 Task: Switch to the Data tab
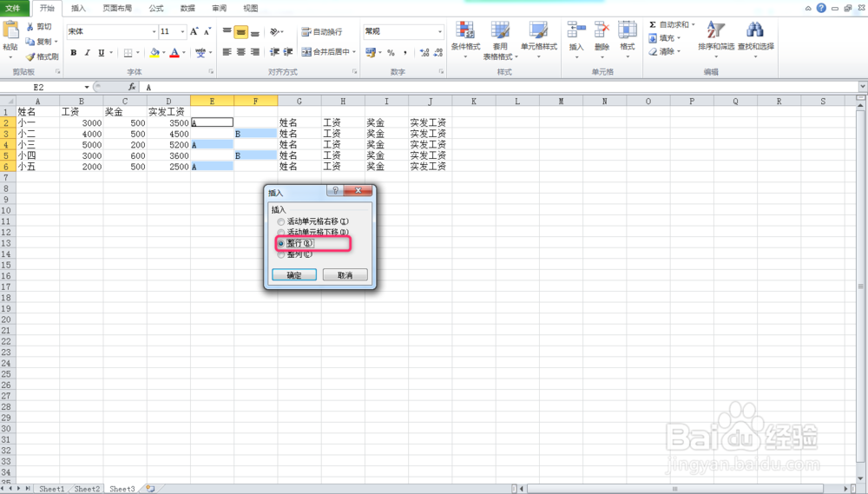point(187,8)
